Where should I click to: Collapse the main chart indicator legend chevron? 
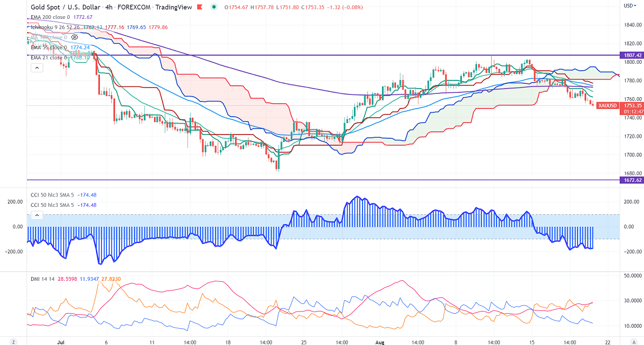pos(37,67)
